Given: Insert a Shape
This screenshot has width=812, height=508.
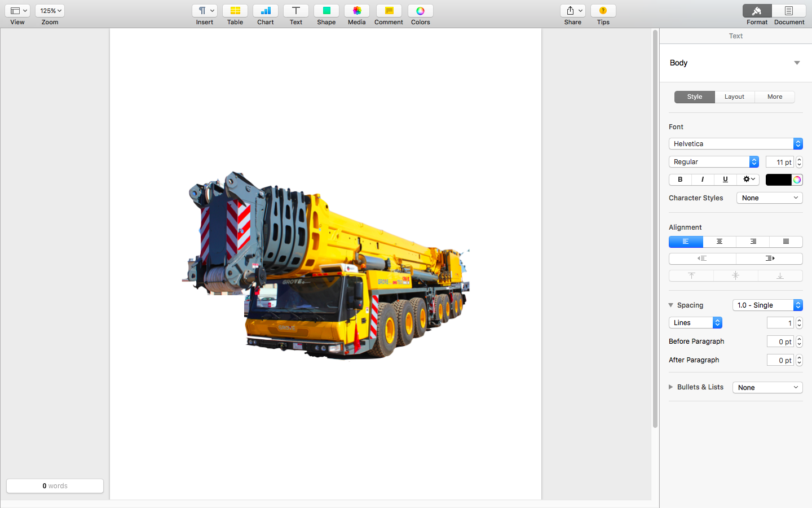Looking at the screenshot, I should (x=326, y=10).
